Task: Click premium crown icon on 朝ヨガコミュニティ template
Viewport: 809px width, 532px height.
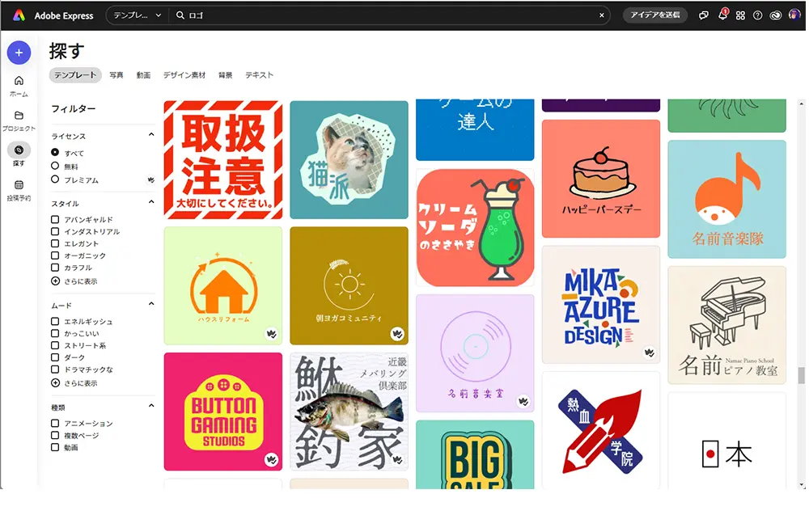Action: coord(397,334)
